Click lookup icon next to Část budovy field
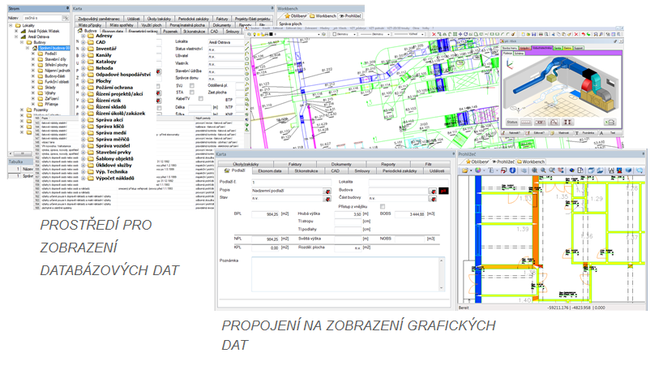 pos(433,199)
